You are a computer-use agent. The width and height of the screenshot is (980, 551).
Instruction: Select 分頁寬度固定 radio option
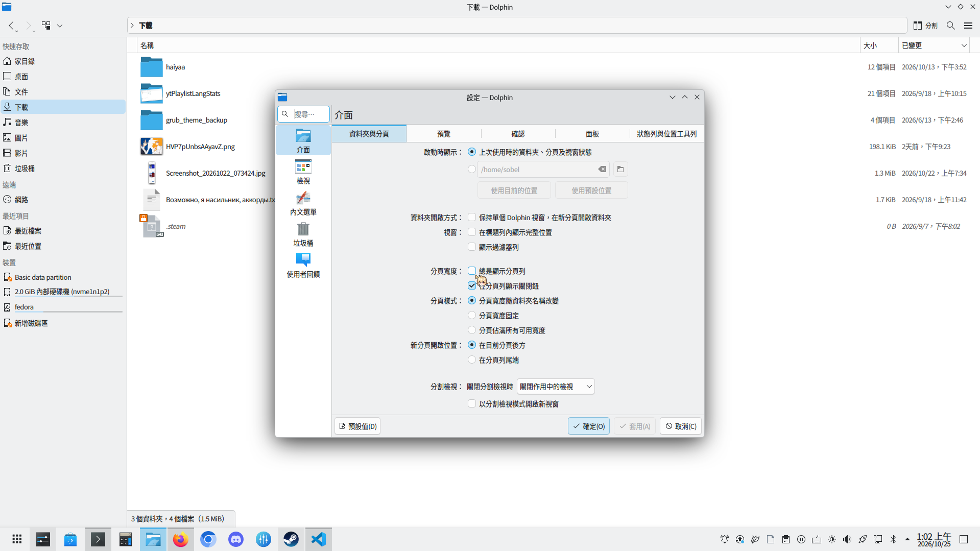pyautogui.click(x=472, y=316)
